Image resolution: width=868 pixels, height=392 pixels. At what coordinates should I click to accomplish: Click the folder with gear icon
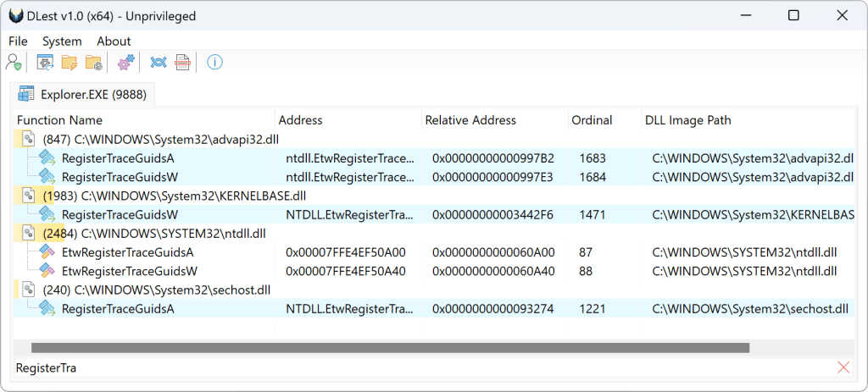[x=94, y=63]
